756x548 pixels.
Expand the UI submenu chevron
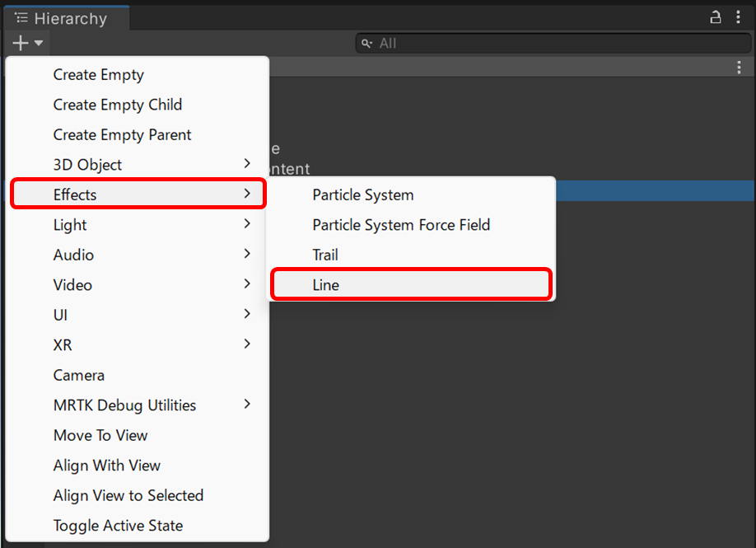[x=245, y=315]
